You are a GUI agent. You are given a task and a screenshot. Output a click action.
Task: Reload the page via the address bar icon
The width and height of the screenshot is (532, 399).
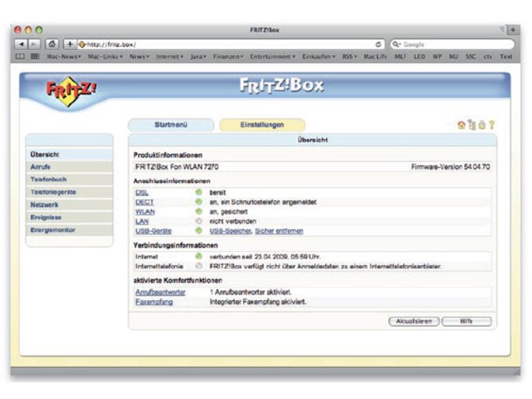pyautogui.click(x=379, y=44)
